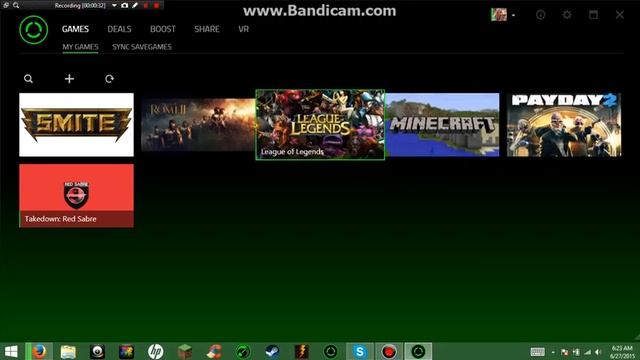Open the HP icon in the taskbar
This screenshot has width=640, height=360.
156,351
